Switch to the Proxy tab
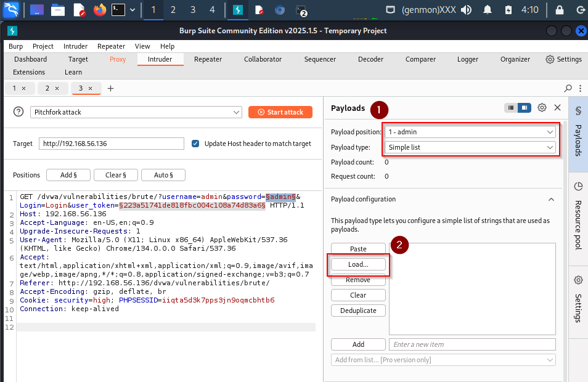The image size is (588, 382). pos(118,59)
